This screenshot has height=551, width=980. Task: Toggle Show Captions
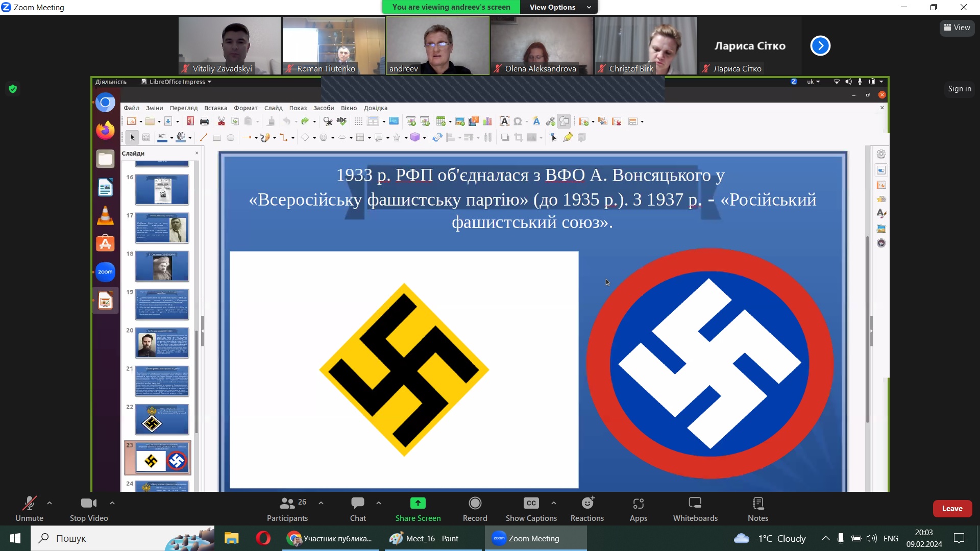point(531,509)
